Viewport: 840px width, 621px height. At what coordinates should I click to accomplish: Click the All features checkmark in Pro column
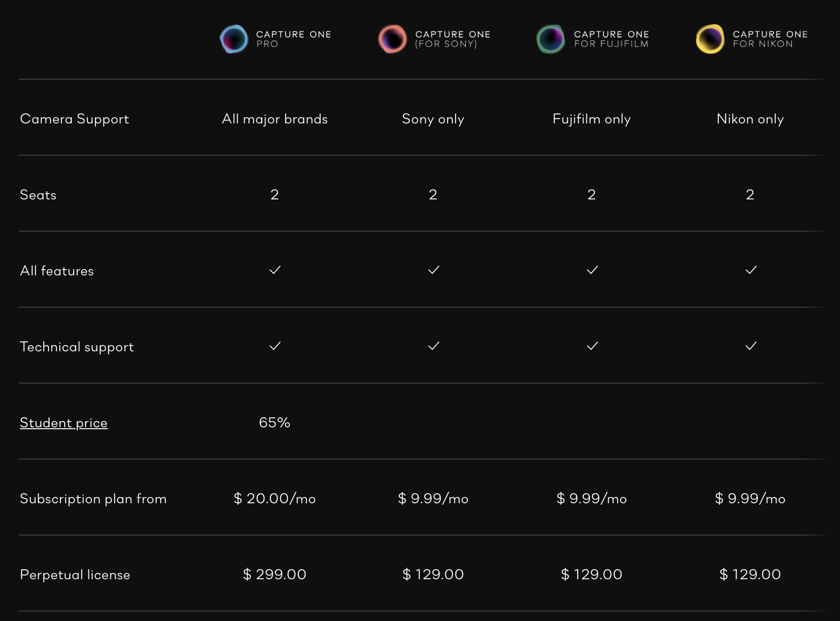(275, 270)
